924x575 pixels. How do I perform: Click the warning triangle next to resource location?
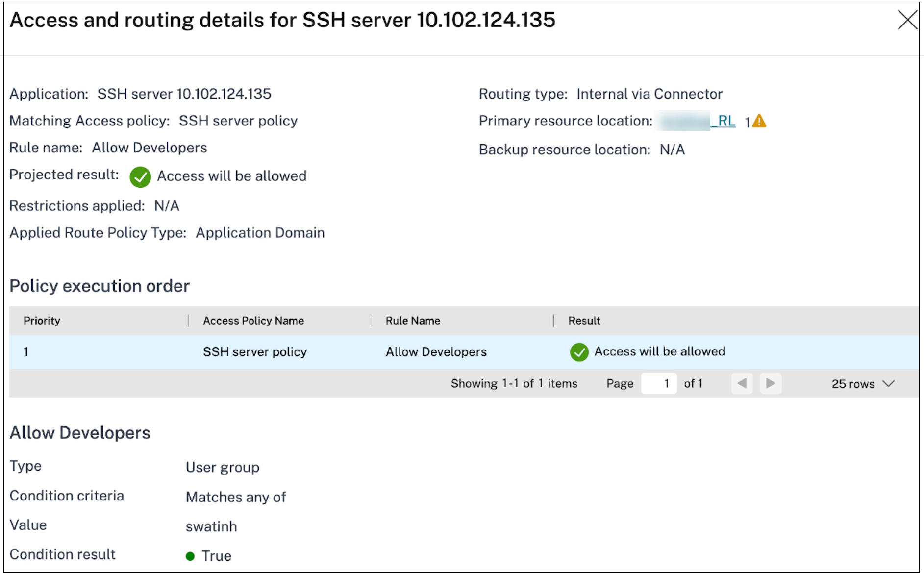point(759,121)
